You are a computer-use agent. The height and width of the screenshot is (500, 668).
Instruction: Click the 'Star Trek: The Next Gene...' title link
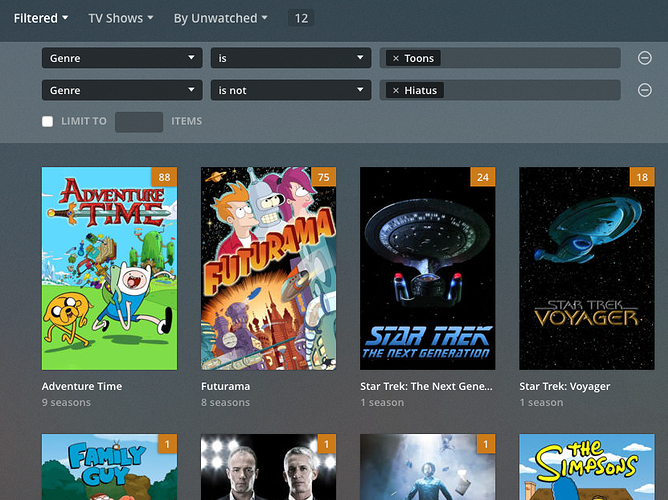click(x=426, y=386)
